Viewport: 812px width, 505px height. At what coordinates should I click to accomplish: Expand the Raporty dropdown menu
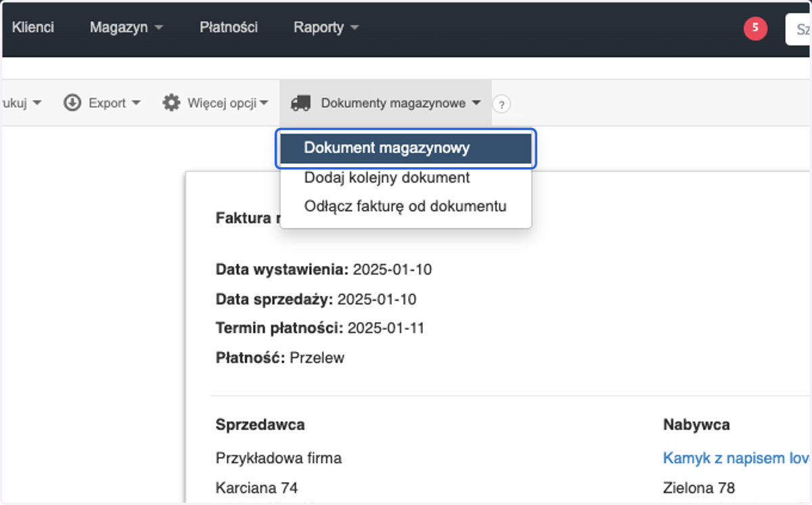325,28
